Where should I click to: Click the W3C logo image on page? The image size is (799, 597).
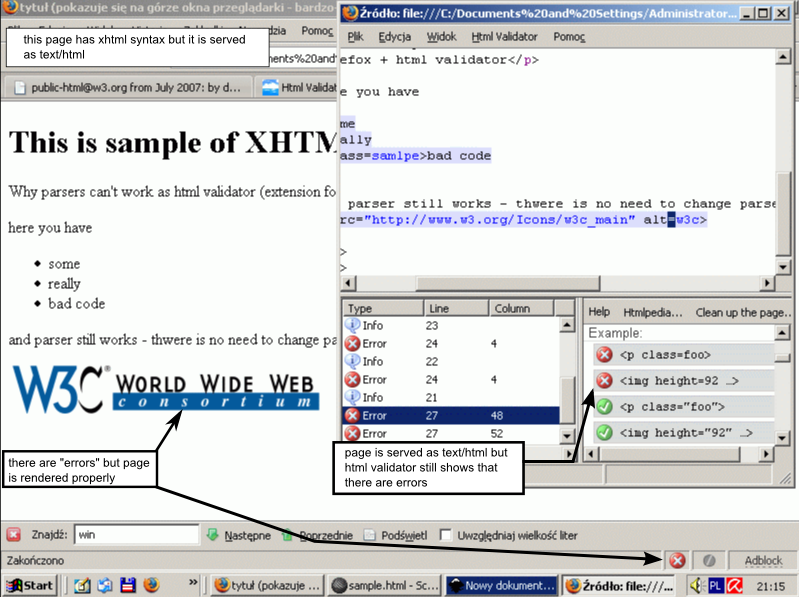pyautogui.click(x=166, y=389)
